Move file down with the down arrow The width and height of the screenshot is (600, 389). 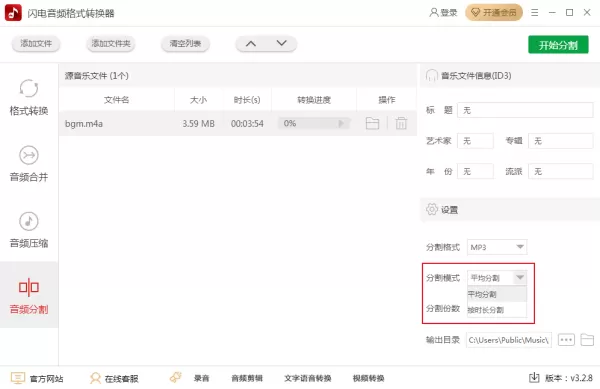[282, 44]
